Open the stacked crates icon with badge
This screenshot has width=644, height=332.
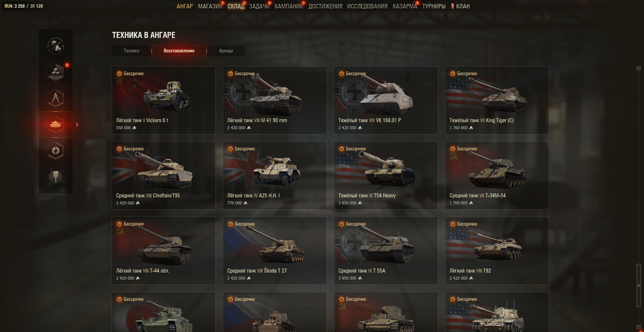click(56, 72)
